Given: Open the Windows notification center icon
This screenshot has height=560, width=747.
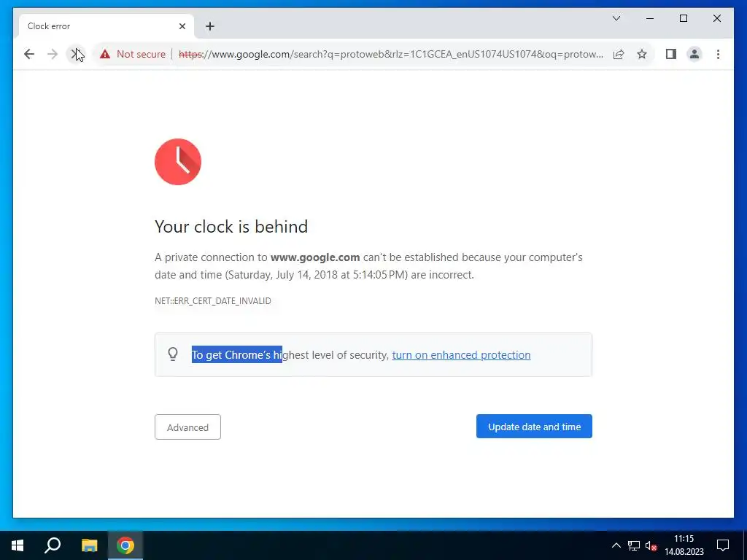Looking at the screenshot, I should (x=723, y=545).
